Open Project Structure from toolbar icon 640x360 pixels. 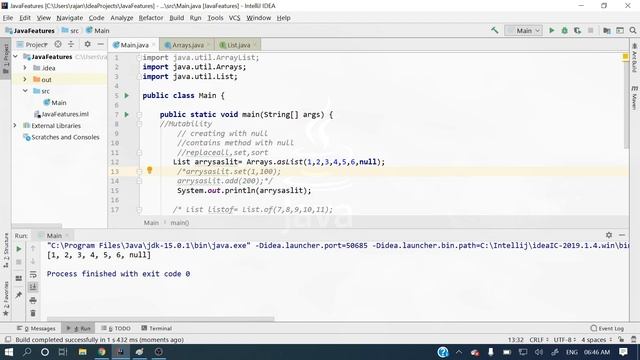click(607, 30)
